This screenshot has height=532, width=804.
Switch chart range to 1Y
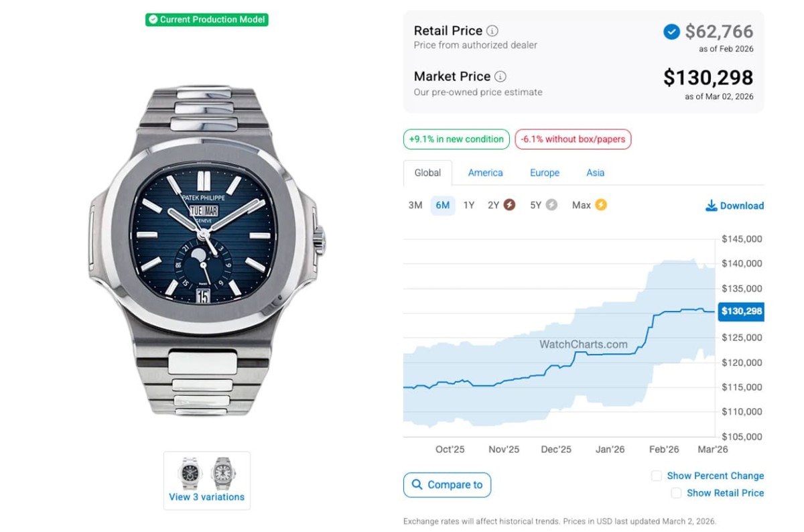pos(469,205)
